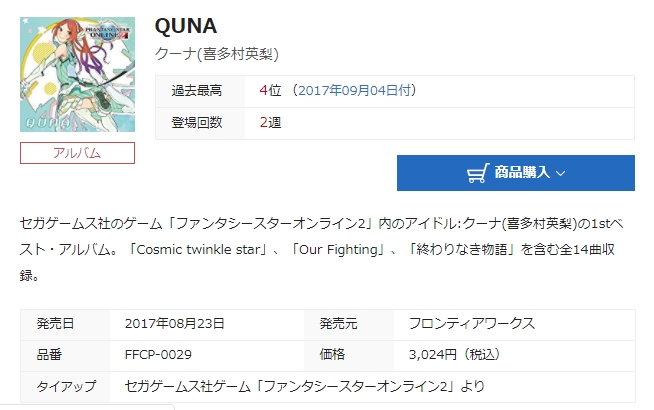The height and width of the screenshot is (410, 654).
Task: Click the publisher フロンティアワークス
Action: [x=472, y=324]
